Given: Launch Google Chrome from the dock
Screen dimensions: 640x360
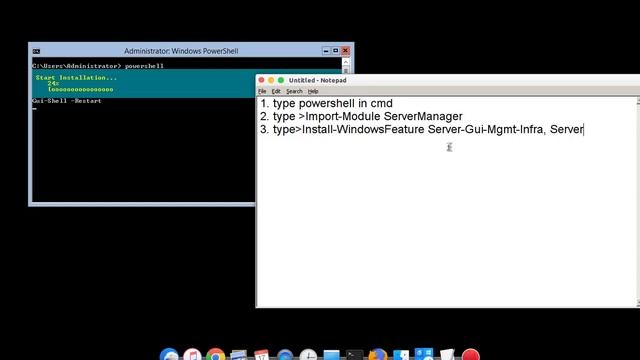Looking at the screenshot, I should point(216,355).
